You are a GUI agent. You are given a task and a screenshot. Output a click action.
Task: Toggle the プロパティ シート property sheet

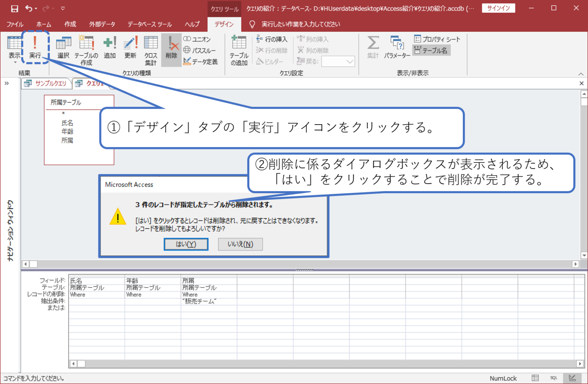pyautogui.click(x=437, y=39)
